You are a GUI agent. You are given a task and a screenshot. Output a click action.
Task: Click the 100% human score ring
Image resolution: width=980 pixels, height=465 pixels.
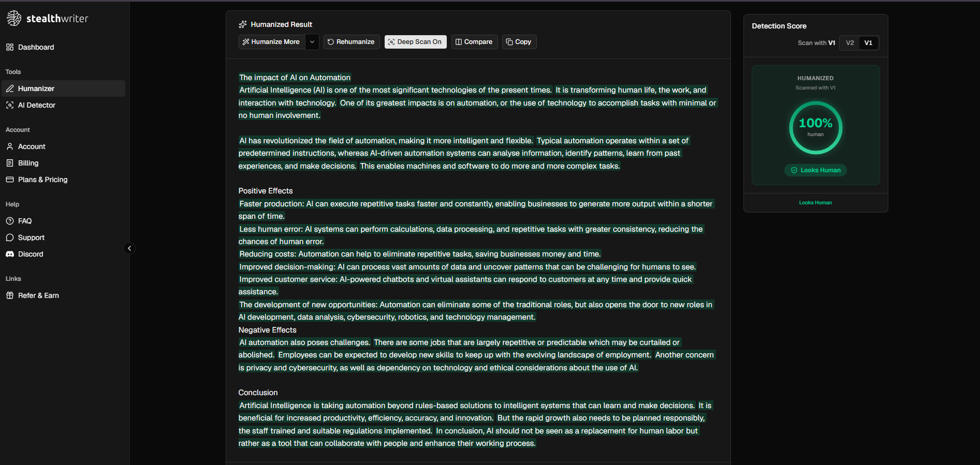[815, 128]
